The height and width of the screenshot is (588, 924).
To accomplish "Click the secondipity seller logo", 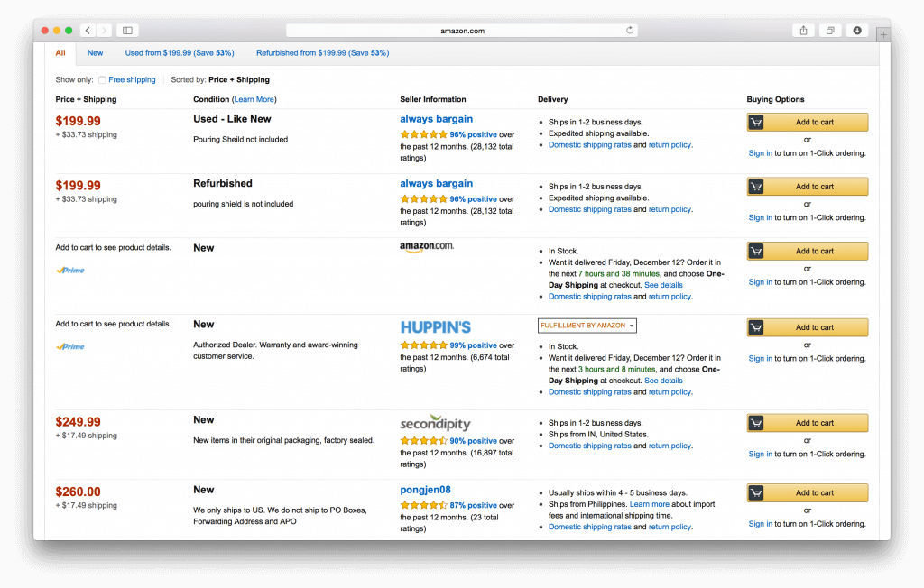I will click(x=435, y=424).
